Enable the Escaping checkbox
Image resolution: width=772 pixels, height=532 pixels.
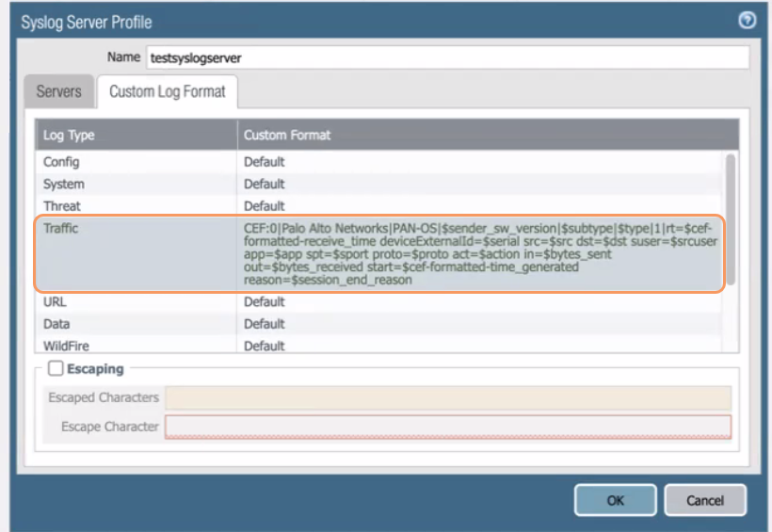tap(56, 369)
